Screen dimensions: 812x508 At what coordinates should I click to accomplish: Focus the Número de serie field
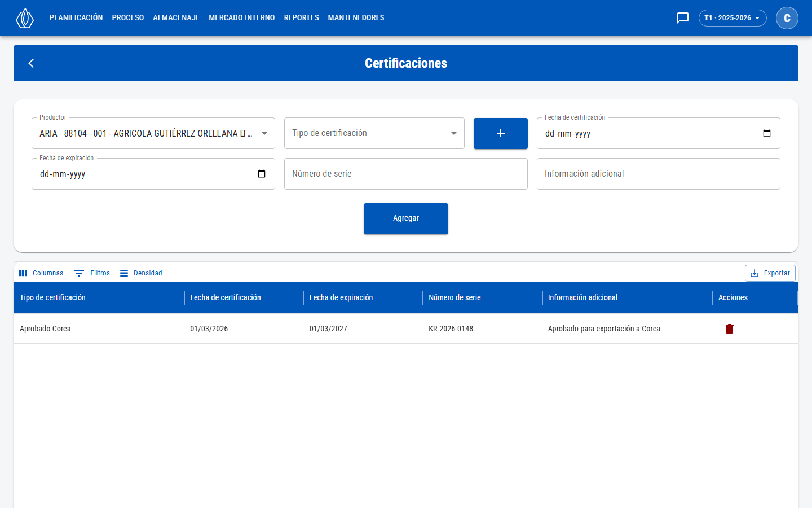406,174
